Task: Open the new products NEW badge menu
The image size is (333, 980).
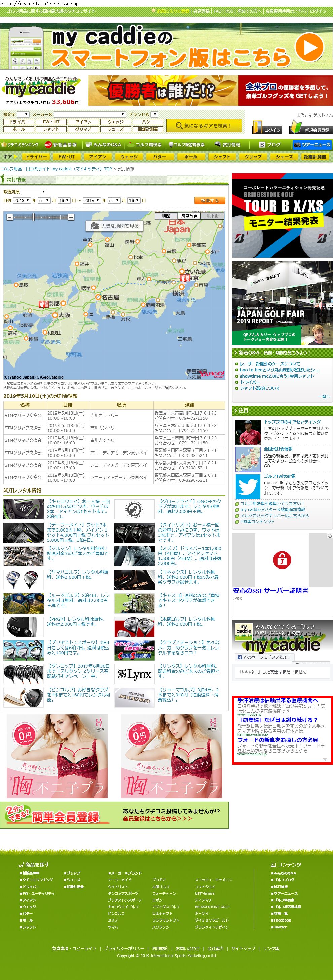Action: [61, 145]
